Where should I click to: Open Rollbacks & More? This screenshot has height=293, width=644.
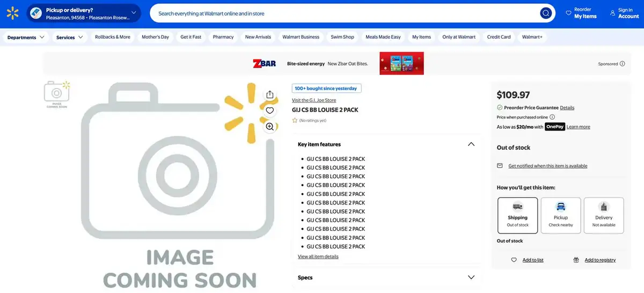point(113,37)
